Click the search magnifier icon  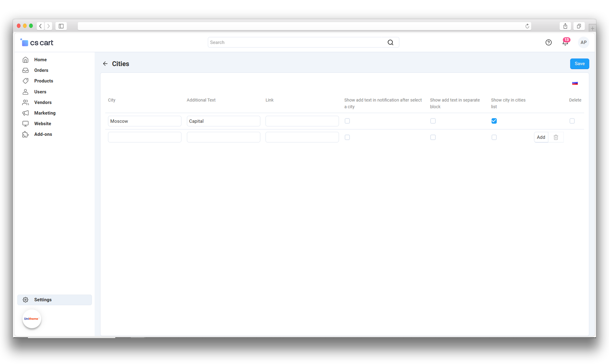click(390, 42)
